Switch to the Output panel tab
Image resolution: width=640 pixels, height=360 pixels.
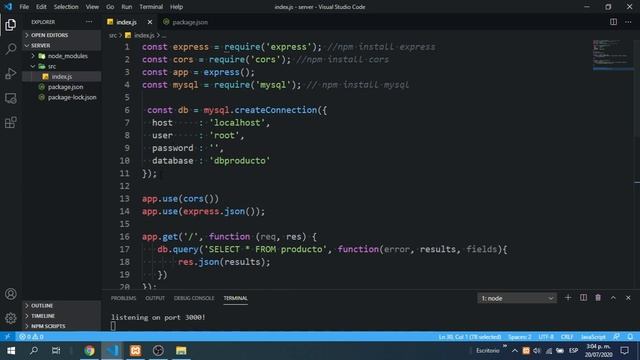(155, 298)
